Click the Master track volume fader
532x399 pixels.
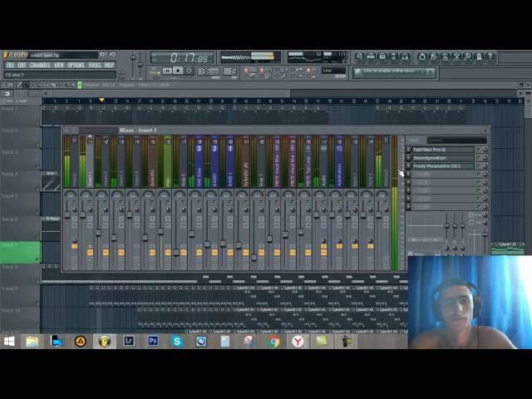click(x=66, y=214)
